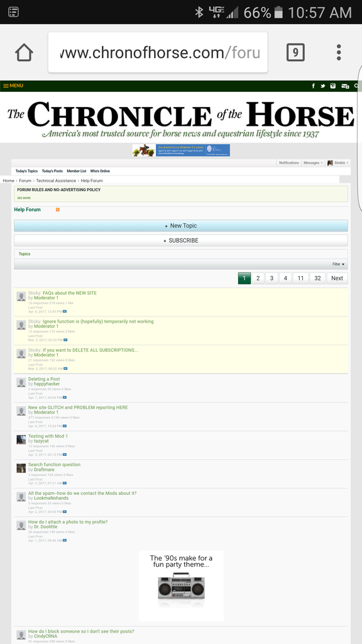This screenshot has height=644, width=362.
Task: Click the New Topic button
Action: [180, 226]
